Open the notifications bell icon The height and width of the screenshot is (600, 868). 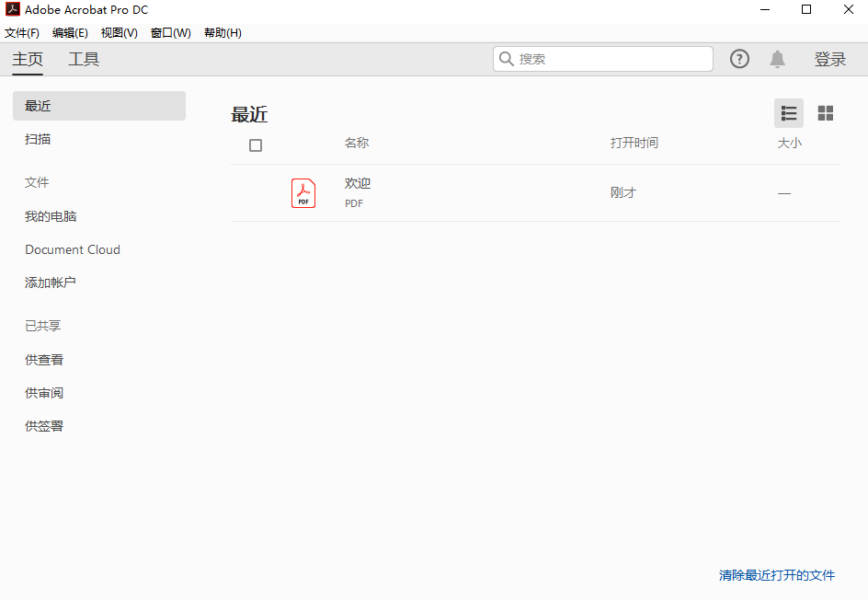(777, 58)
